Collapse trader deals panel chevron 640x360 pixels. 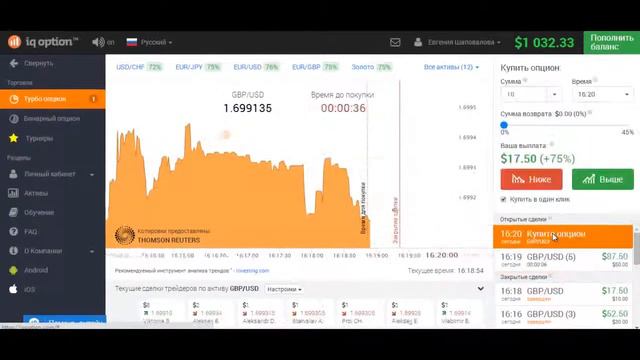point(481,289)
